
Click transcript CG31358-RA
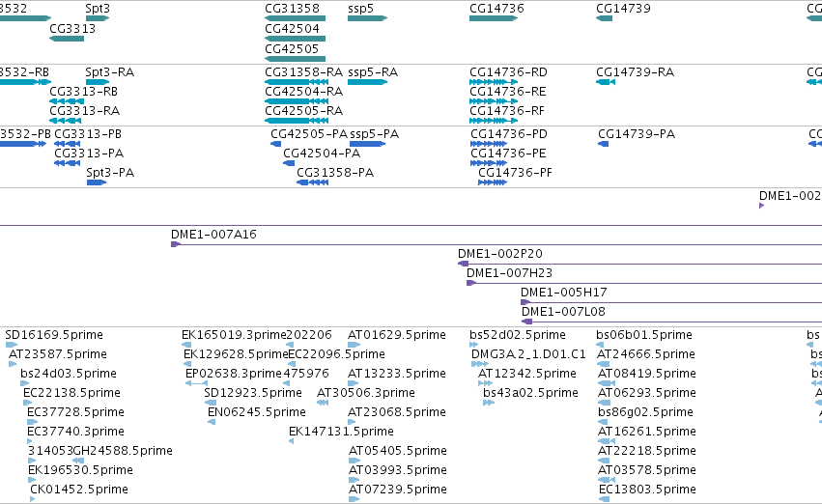point(297,82)
